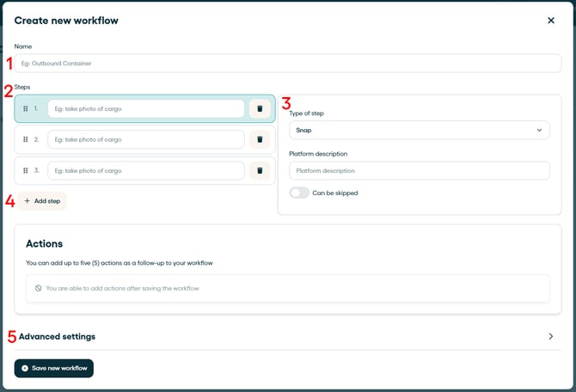Click Save new workflow button

pos(53,368)
